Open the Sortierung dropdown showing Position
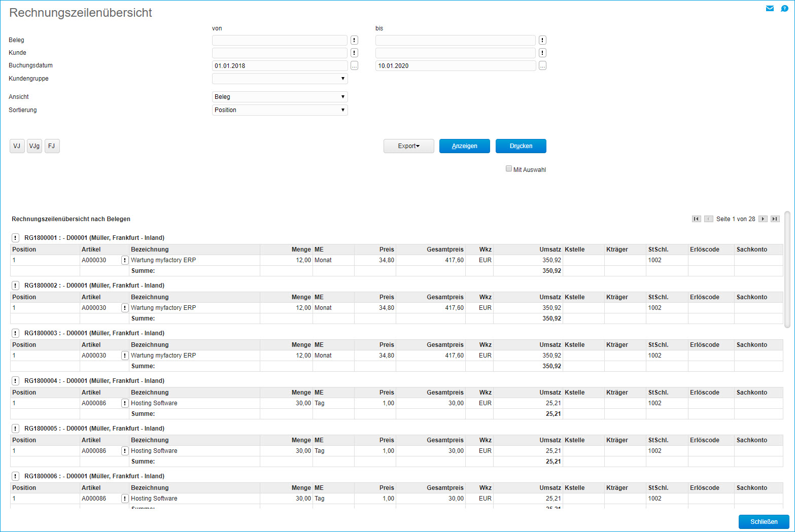795x532 pixels. [x=280, y=110]
